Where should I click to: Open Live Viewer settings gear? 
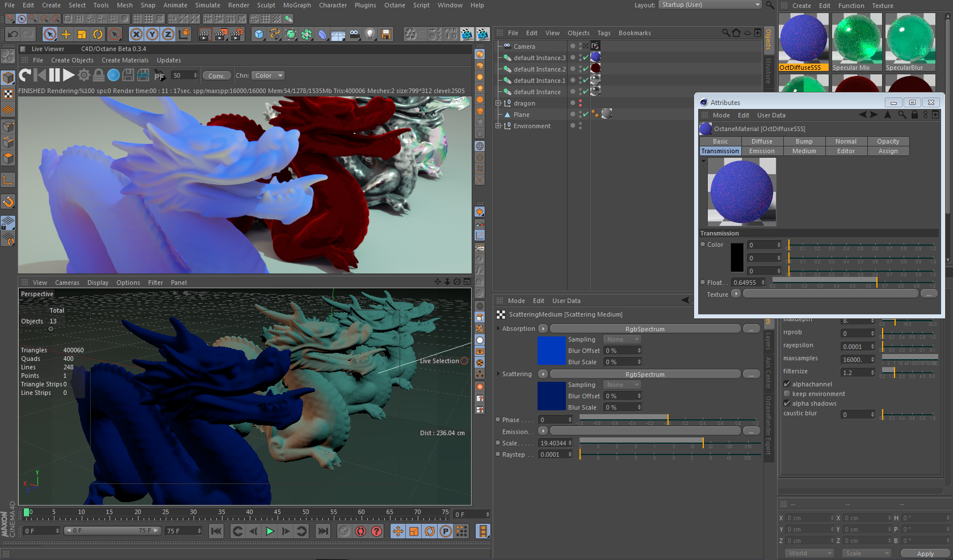pos(84,75)
